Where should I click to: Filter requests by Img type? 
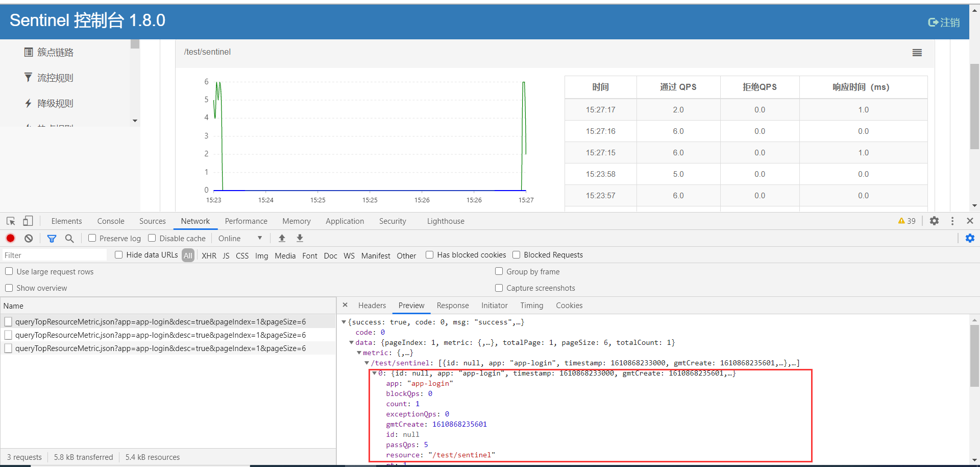pyautogui.click(x=262, y=255)
